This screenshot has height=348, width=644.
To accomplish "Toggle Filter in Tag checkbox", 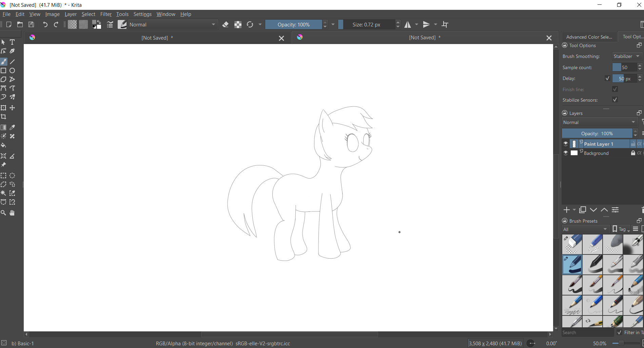I will coord(619,332).
